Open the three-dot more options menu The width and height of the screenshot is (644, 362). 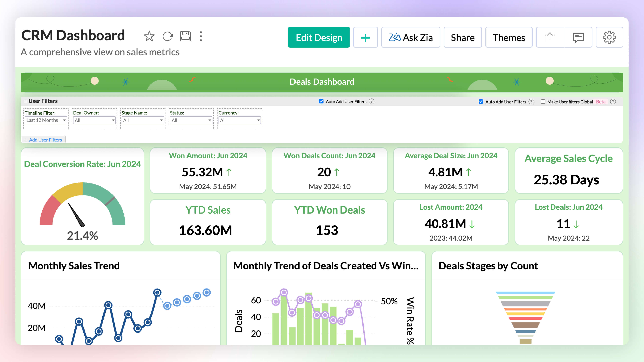click(x=201, y=37)
